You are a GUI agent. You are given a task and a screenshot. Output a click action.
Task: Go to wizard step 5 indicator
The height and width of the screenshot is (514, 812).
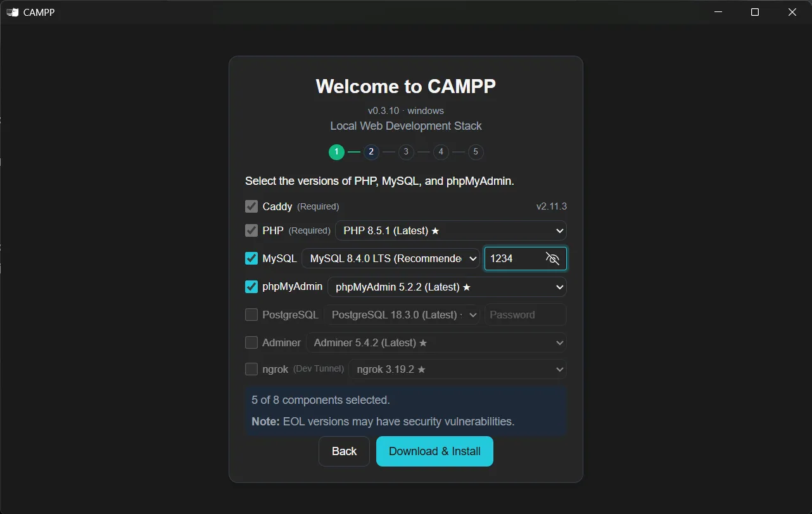(476, 152)
